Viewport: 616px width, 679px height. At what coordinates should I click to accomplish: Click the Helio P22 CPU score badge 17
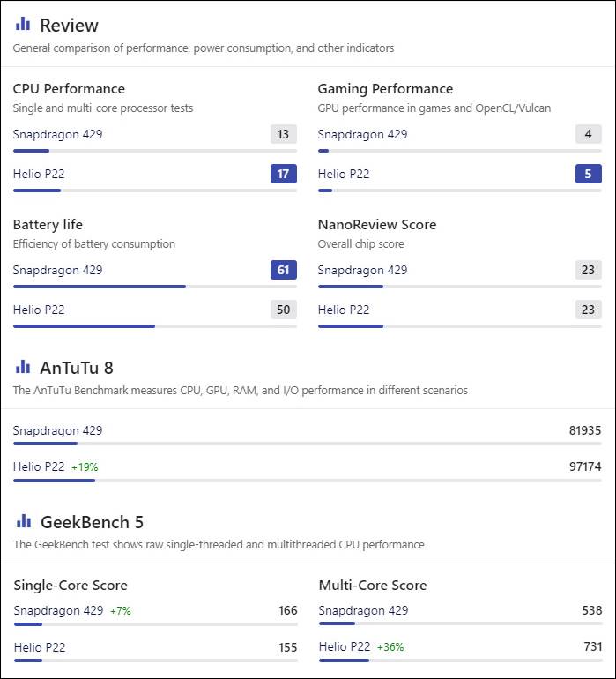pyautogui.click(x=284, y=174)
